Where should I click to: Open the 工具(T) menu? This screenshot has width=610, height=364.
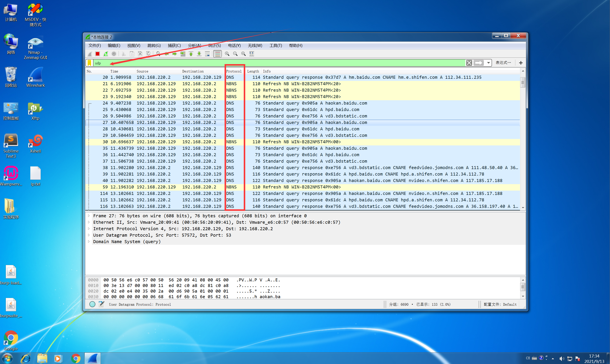pyautogui.click(x=276, y=46)
